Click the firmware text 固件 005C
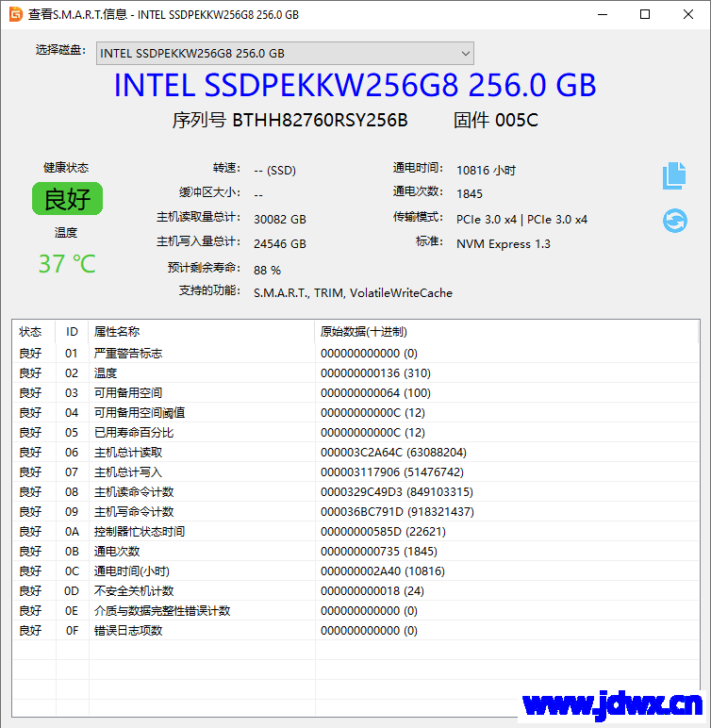This screenshot has width=711, height=728. [x=495, y=121]
